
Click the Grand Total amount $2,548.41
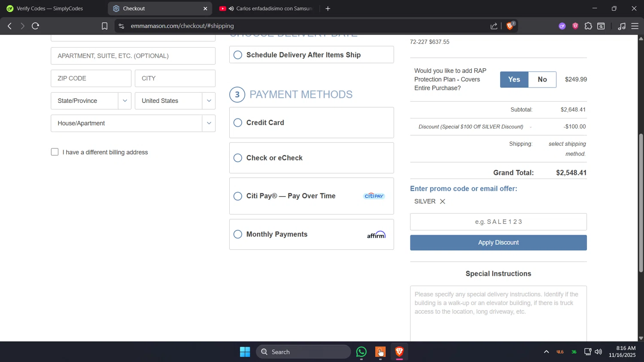(x=571, y=173)
